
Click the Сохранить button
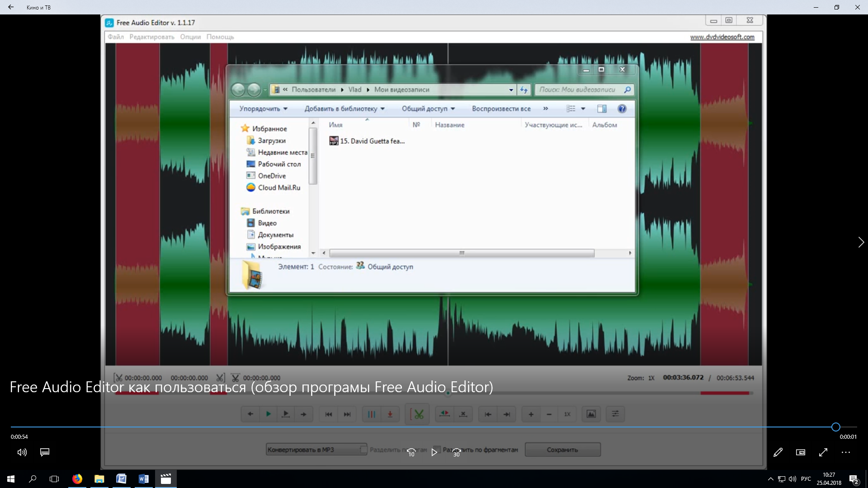coord(562,450)
